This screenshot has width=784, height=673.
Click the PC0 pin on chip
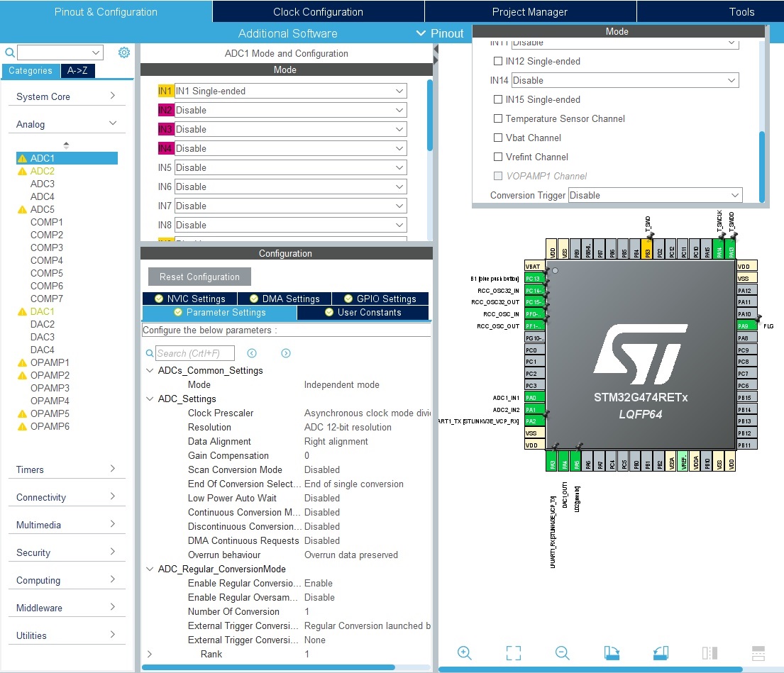534,350
